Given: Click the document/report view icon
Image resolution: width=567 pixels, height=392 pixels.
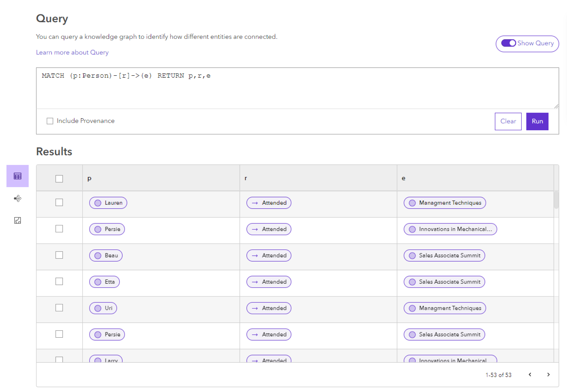Looking at the screenshot, I should (17, 221).
